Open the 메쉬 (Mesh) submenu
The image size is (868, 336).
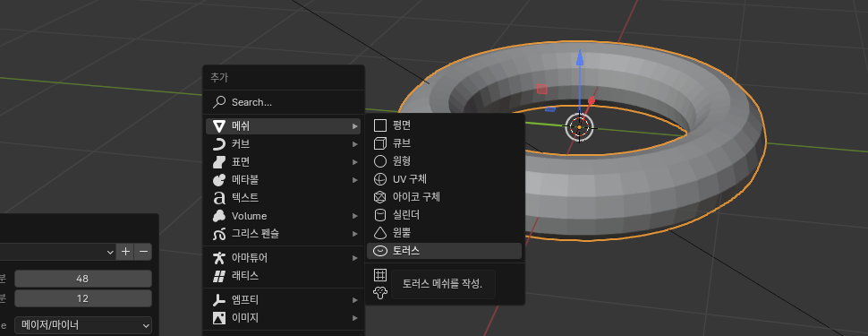click(284, 125)
